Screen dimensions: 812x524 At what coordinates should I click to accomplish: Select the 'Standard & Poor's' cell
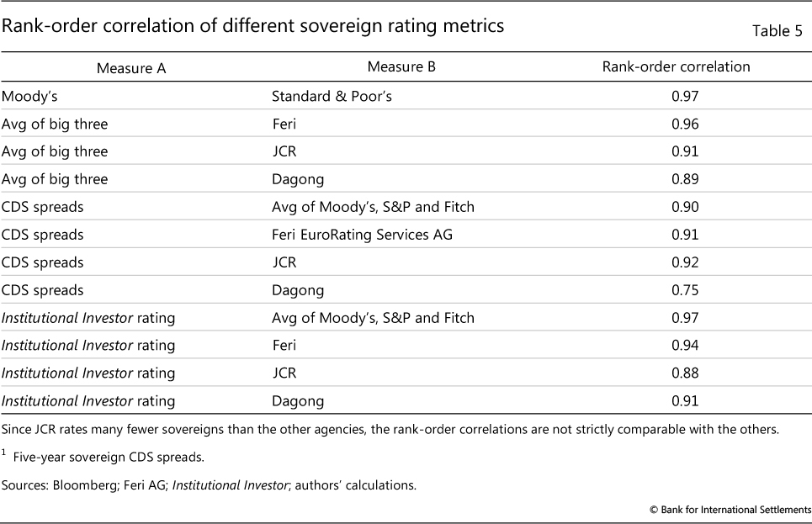click(x=332, y=96)
